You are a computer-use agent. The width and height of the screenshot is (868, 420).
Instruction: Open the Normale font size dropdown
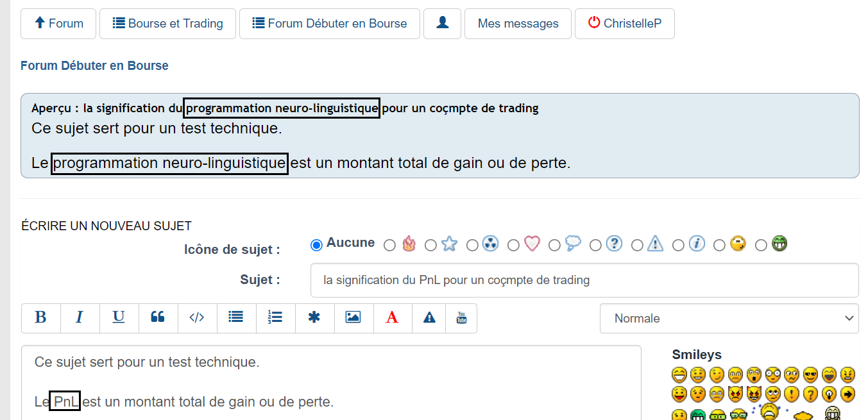click(729, 319)
